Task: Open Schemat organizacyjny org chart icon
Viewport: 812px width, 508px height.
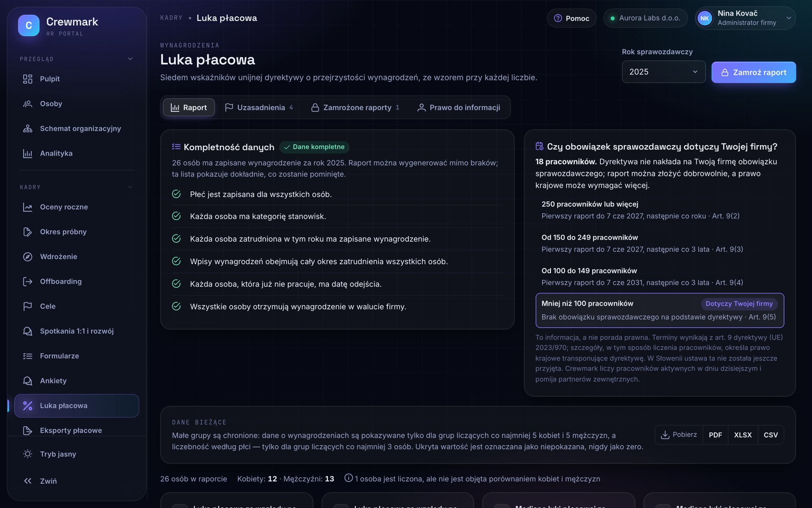Action: click(27, 129)
